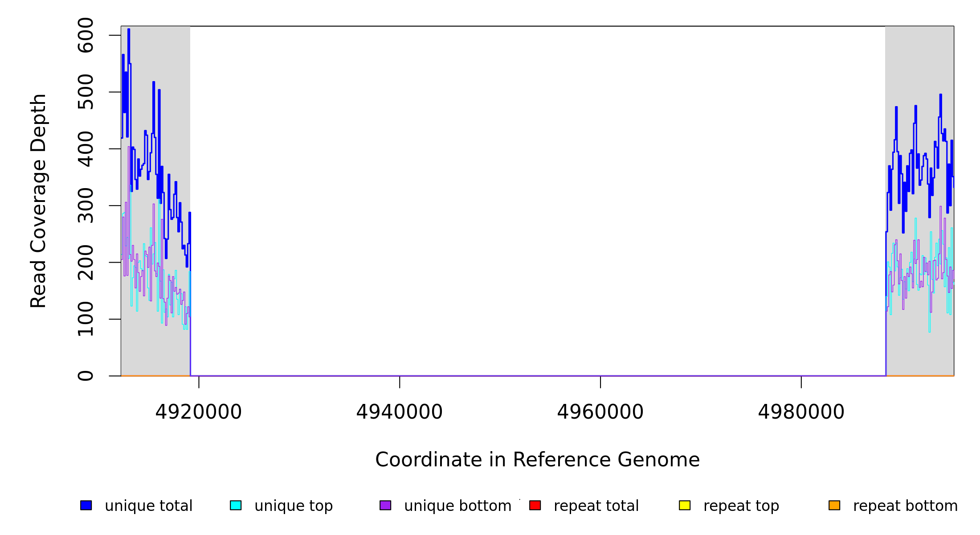Click the "unique bottom" legend text
Screen dimensions: 980x535
(457, 506)
